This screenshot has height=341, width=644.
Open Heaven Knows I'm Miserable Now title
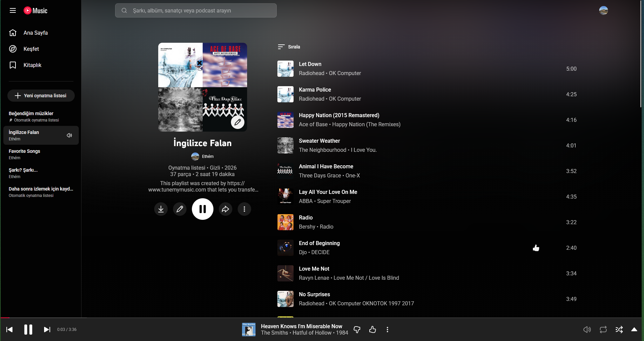click(x=302, y=326)
